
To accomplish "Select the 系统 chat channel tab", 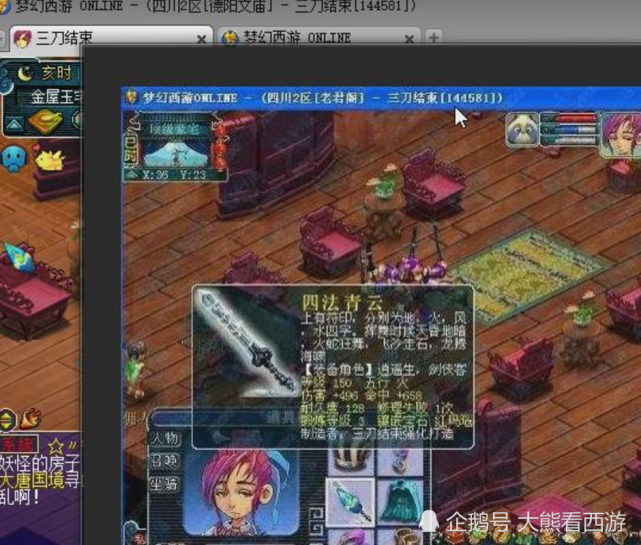I will [18, 445].
